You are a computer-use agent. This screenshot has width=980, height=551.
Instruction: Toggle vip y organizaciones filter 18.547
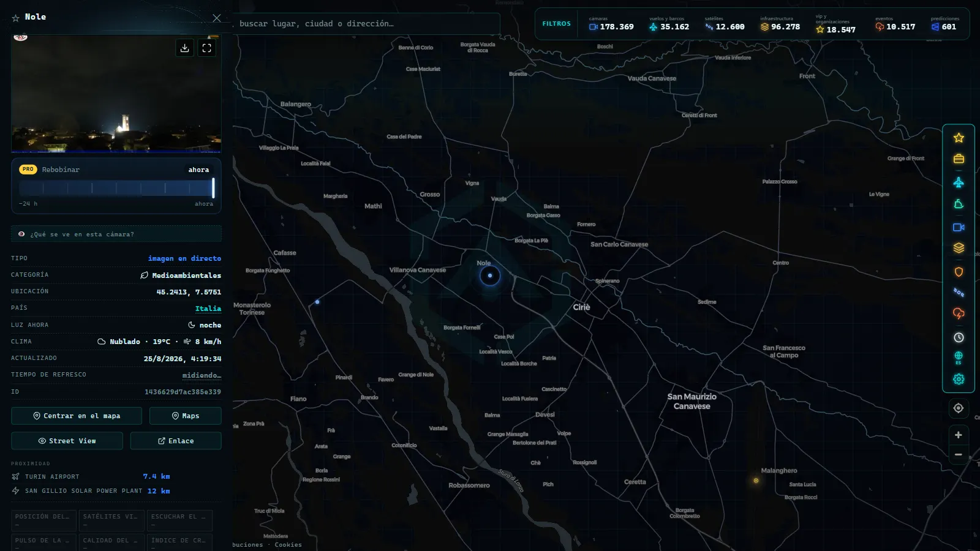click(836, 24)
